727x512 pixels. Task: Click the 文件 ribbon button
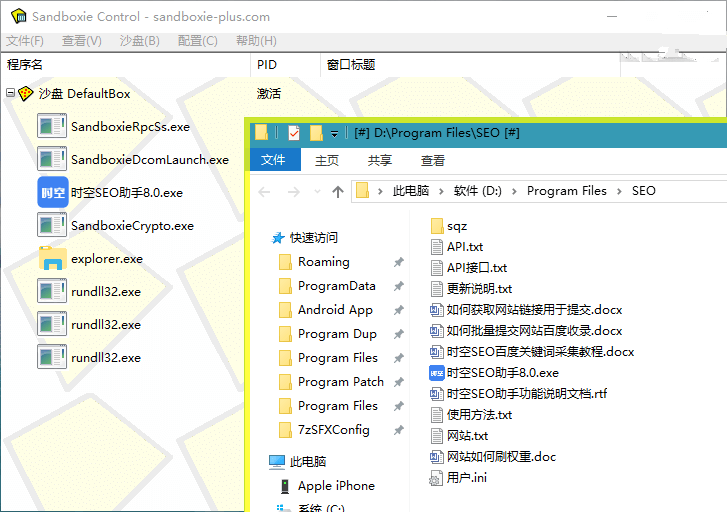point(273,160)
